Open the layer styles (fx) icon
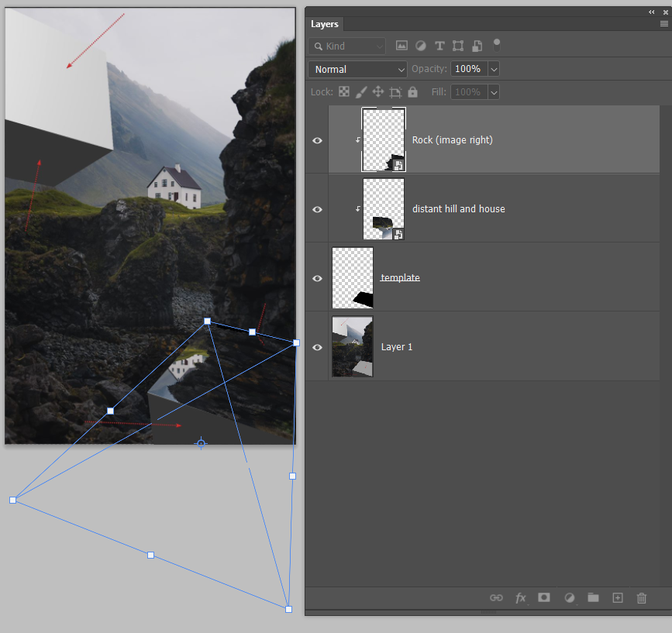 click(x=520, y=597)
